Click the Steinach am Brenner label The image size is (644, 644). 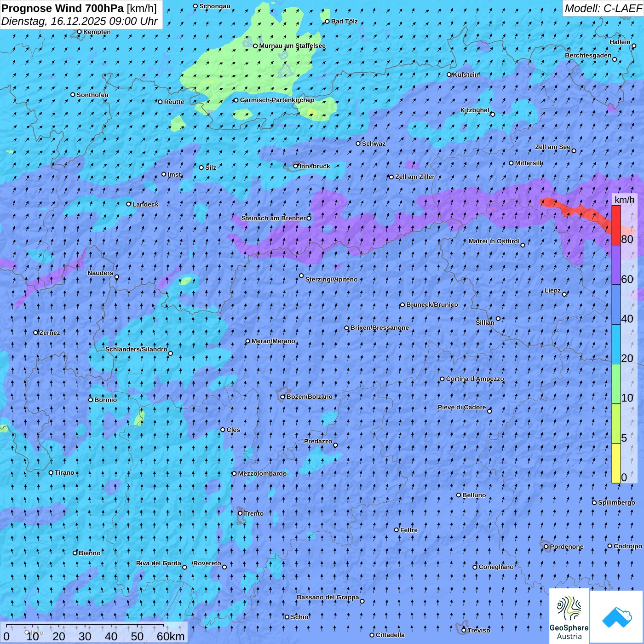click(x=274, y=218)
